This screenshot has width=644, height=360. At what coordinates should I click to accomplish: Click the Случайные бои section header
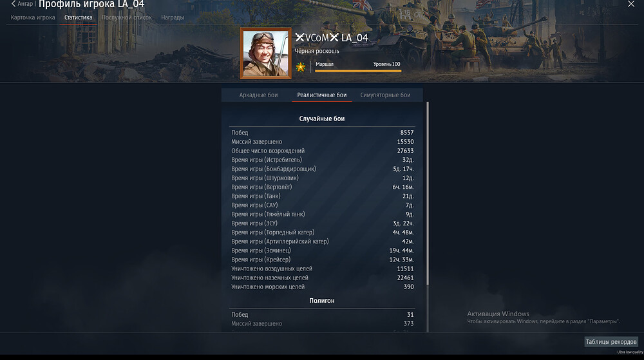coord(321,118)
